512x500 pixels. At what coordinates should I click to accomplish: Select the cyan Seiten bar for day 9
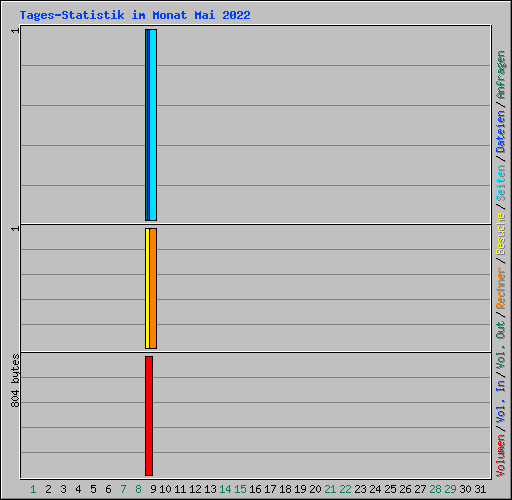click(x=153, y=125)
